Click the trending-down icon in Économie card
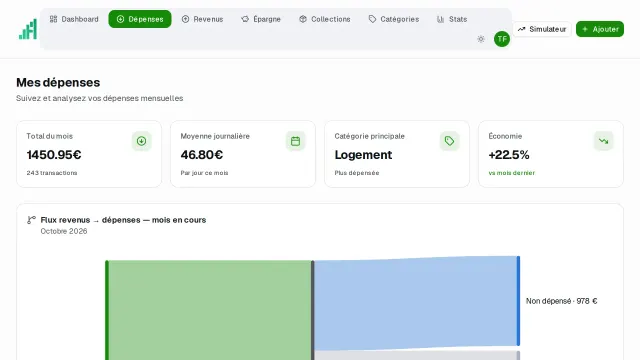Image resolution: width=640 pixels, height=360 pixels. tap(604, 141)
